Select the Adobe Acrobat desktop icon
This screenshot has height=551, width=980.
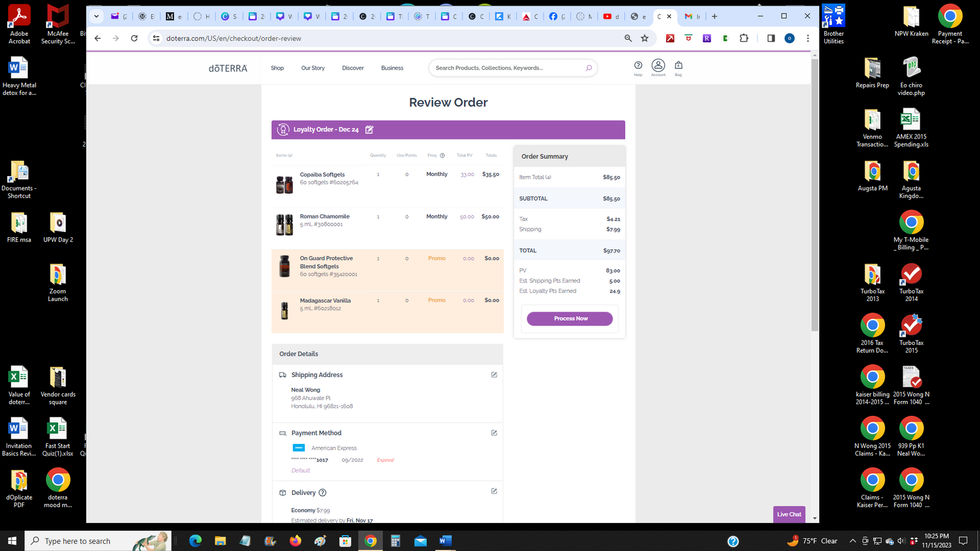(19, 25)
